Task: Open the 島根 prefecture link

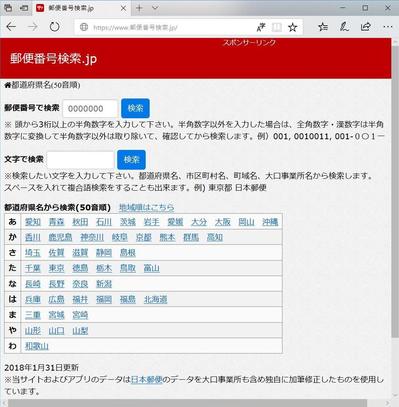Action: point(128,253)
